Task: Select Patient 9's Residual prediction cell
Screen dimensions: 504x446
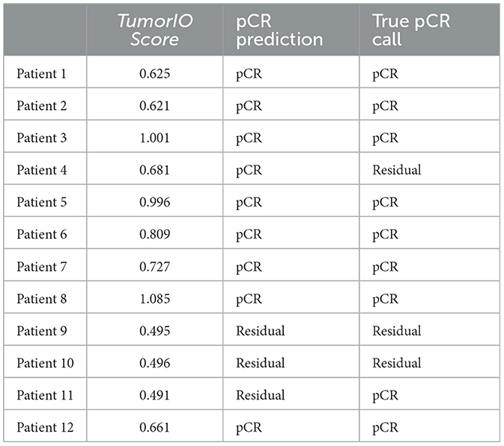Action: point(260,331)
